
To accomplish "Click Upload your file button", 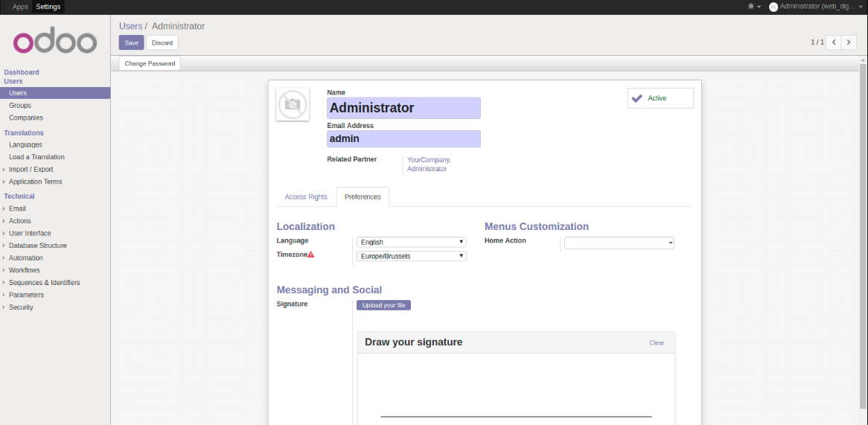I will (x=383, y=305).
